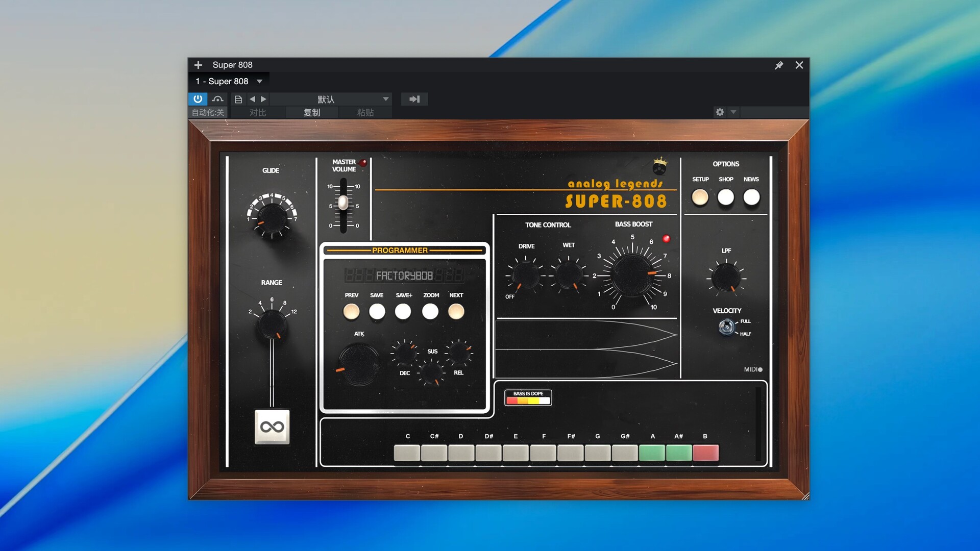Screen dimensions: 980x551
Task: Click the plus icon beside Super 808 title
Action: point(199,65)
